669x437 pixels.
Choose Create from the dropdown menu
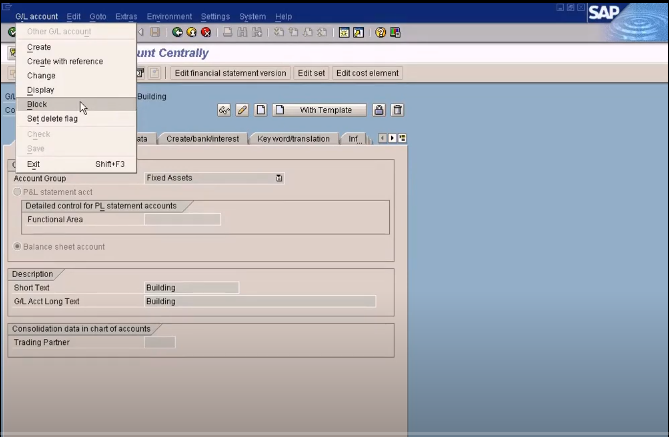(76, 47)
